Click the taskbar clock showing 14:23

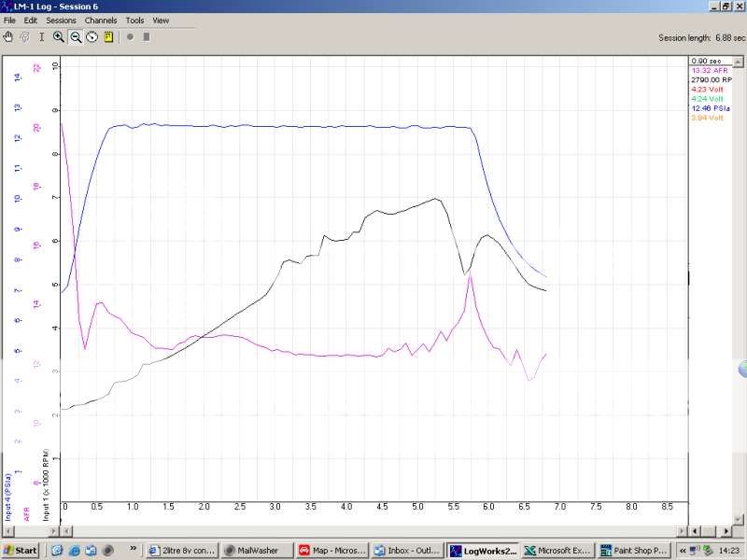(729, 550)
